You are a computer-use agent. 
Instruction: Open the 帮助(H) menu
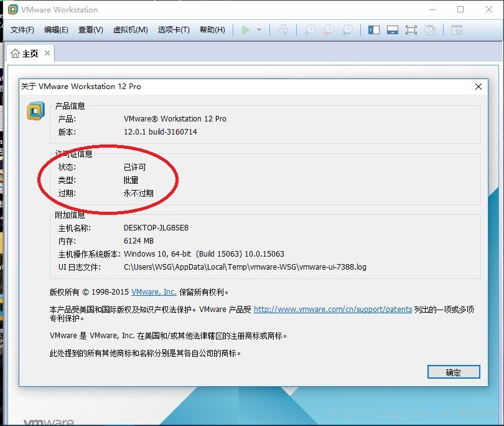tap(212, 30)
